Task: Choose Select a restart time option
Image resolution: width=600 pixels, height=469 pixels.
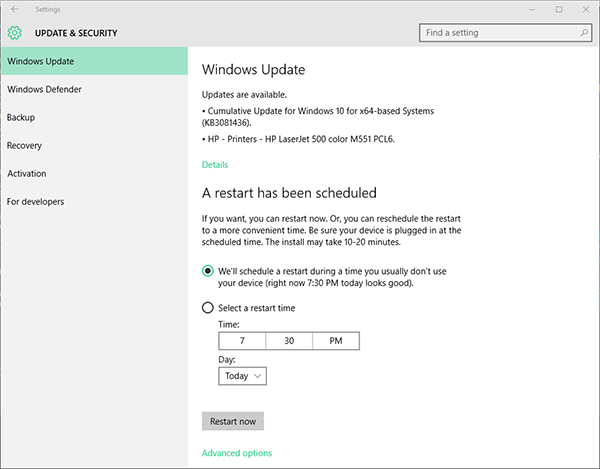Action: (x=207, y=308)
